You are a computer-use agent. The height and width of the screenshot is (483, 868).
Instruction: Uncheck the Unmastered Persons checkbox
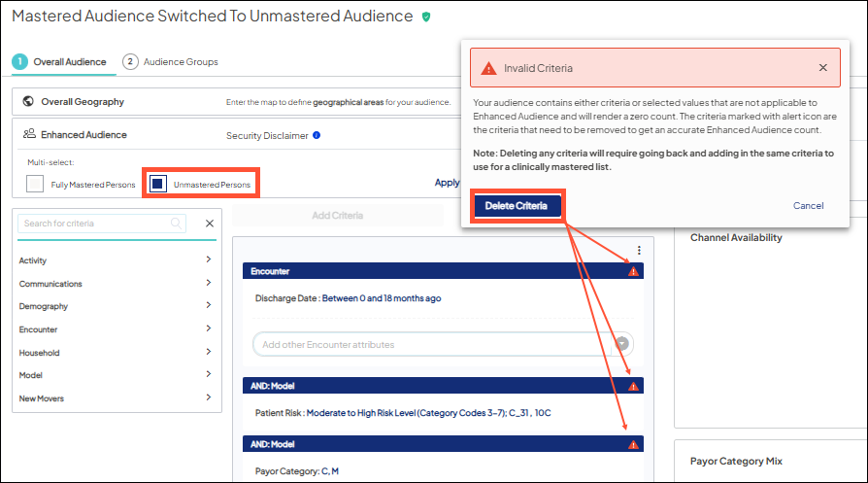coord(158,185)
